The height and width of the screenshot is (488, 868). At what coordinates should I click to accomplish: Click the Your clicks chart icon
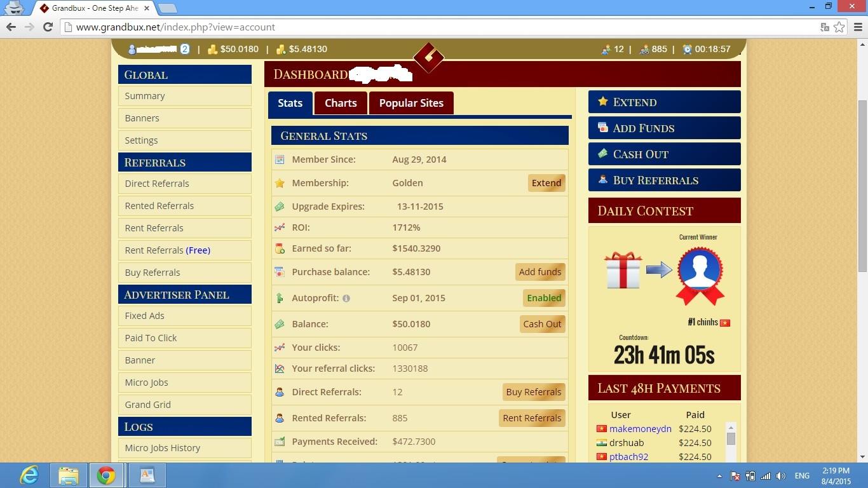(280, 348)
